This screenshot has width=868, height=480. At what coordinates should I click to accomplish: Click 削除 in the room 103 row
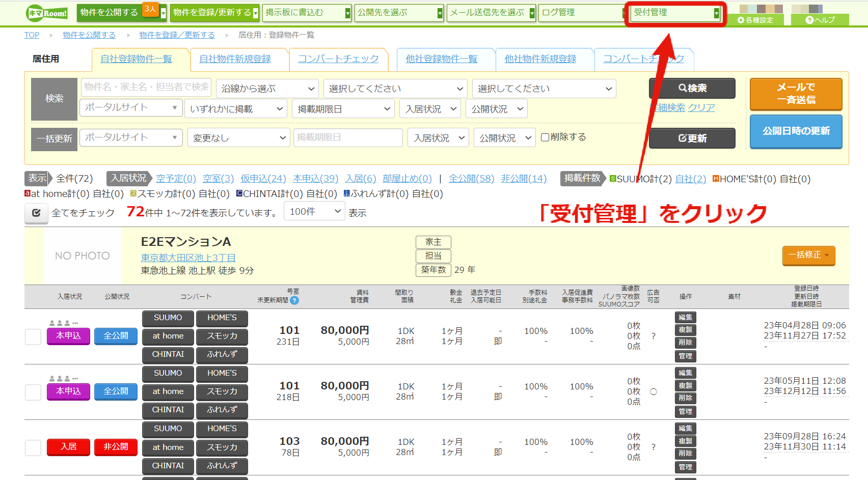point(685,454)
